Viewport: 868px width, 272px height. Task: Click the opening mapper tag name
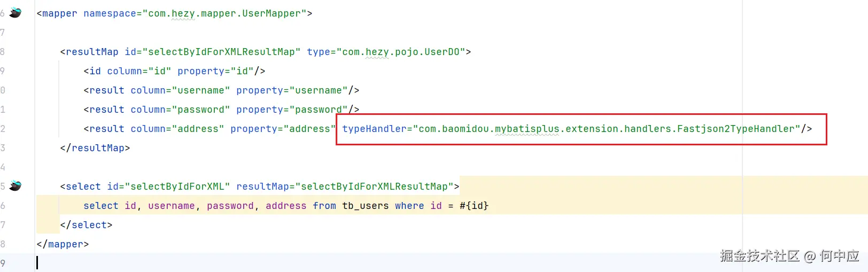click(x=59, y=13)
